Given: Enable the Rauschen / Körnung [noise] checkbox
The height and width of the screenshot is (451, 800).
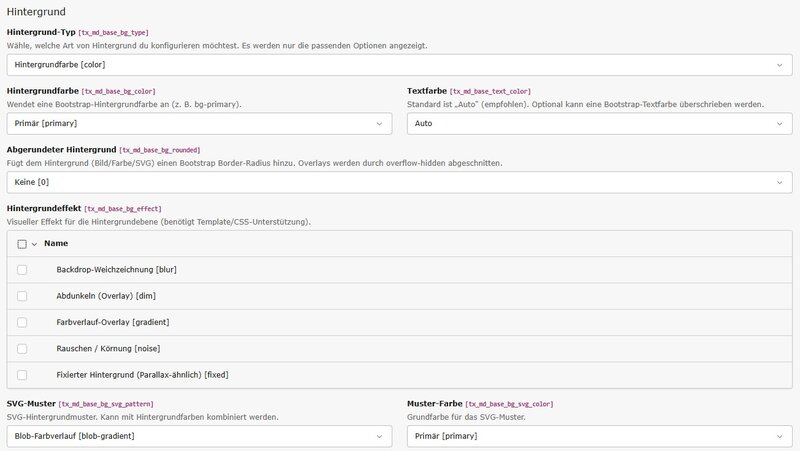Looking at the screenshot, I should click(x=22, y=348).
